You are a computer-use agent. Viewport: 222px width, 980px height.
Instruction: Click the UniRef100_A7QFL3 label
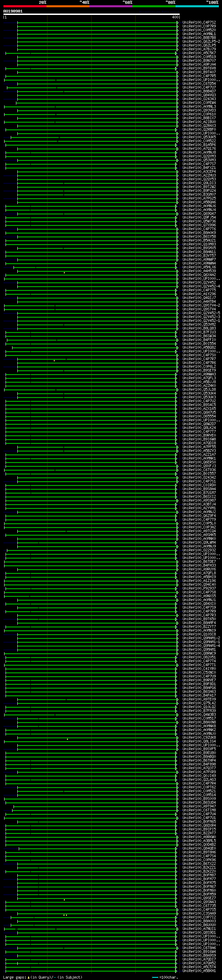[x=199, y=378]
